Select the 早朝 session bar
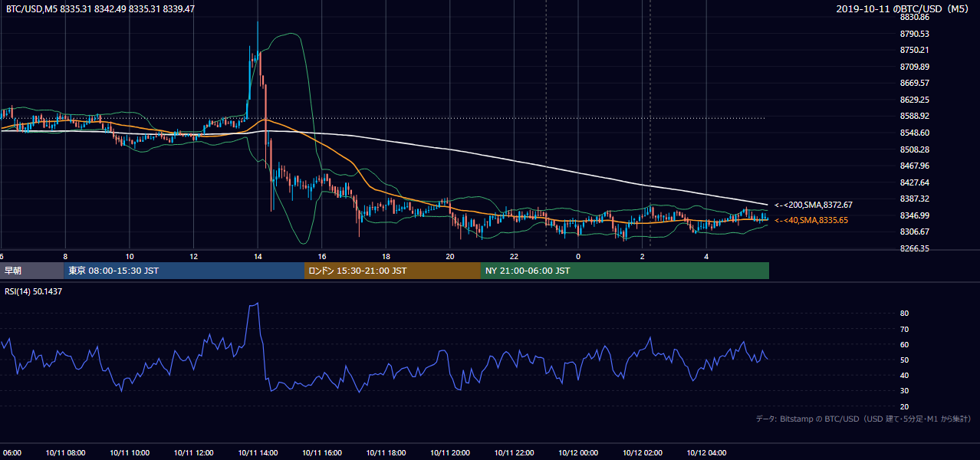The width and height of the screenshot is (980, 460). click(31, 270)
